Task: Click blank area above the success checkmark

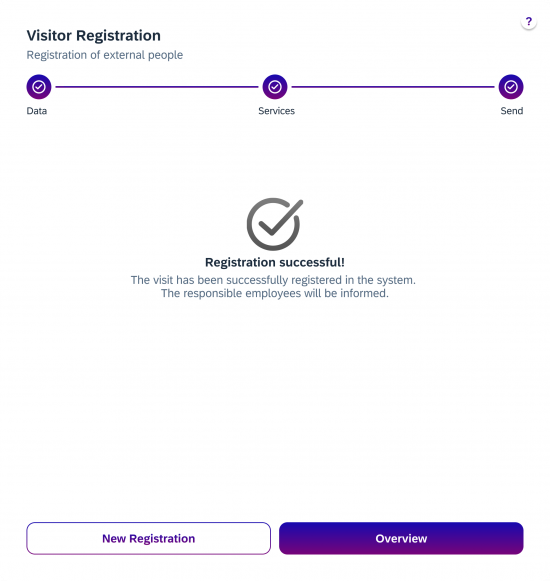Action: pos(275,159)
